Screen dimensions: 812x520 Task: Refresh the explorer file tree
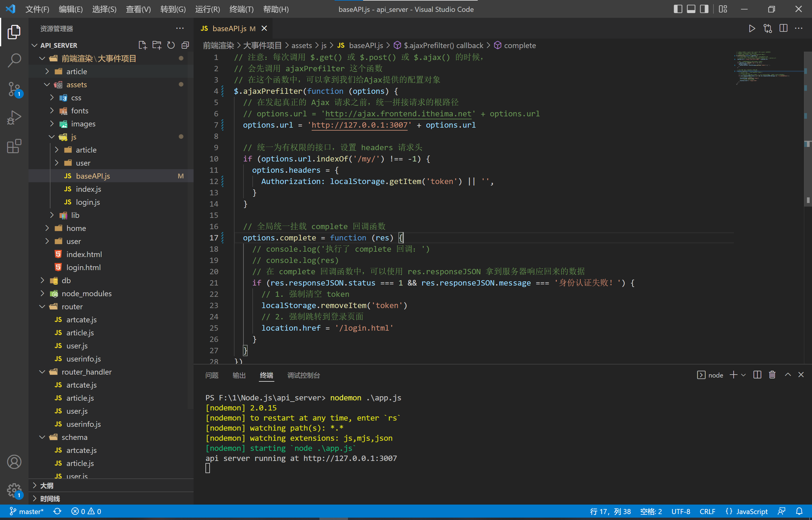coord(171,45)
